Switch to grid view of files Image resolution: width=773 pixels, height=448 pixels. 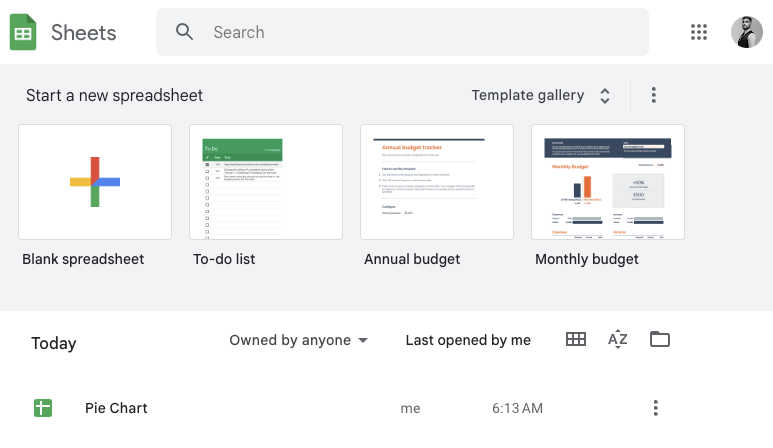[x=576, y=339]
